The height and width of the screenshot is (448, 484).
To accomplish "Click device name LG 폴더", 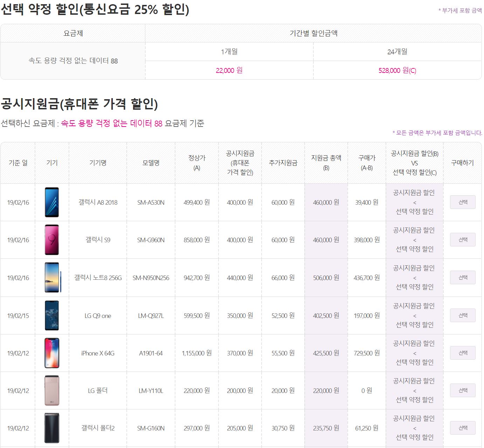I will point(98,391).
